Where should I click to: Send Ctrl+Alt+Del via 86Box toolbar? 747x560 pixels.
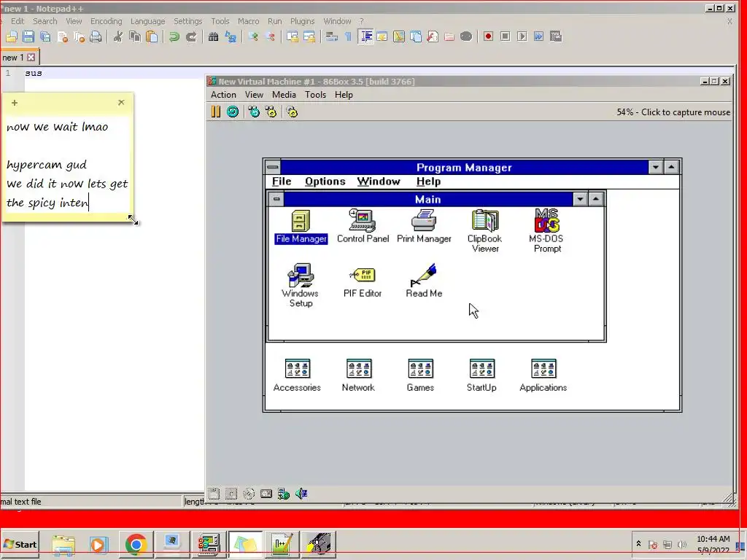[x=254, y=112]
